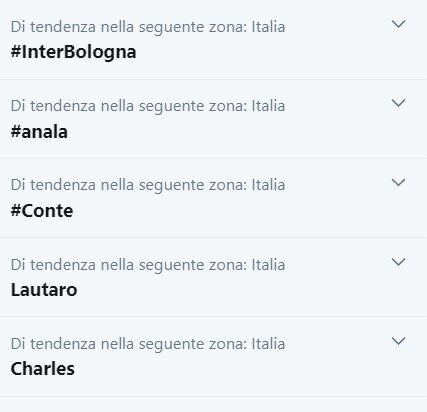Click the location caption above Lautaro
This screenshot has width=427, height=412.
pos(148,265)
